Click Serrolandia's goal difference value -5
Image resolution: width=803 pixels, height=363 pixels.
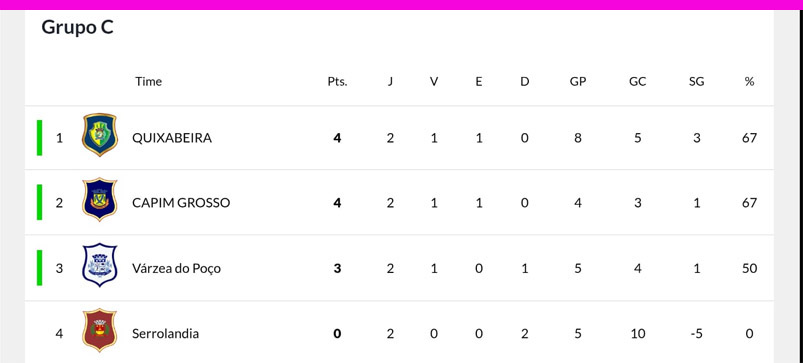696,334
